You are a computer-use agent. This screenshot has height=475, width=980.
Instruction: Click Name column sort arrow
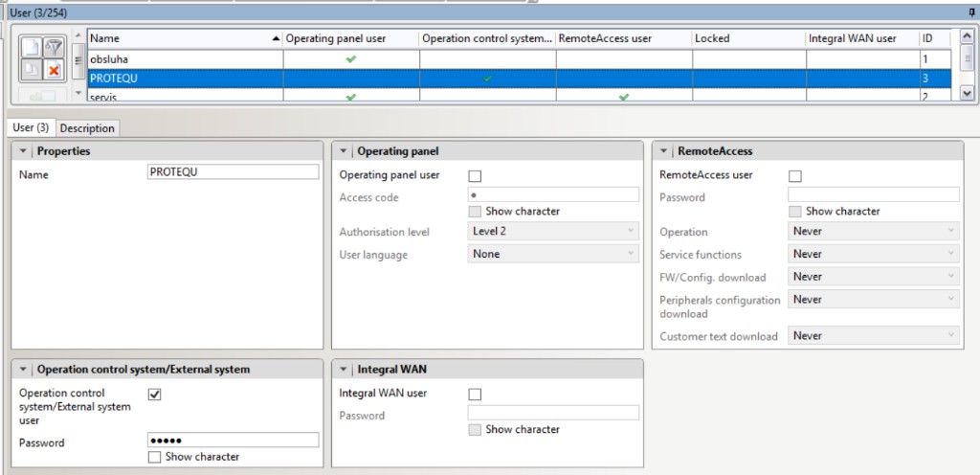tap(277, 38)
